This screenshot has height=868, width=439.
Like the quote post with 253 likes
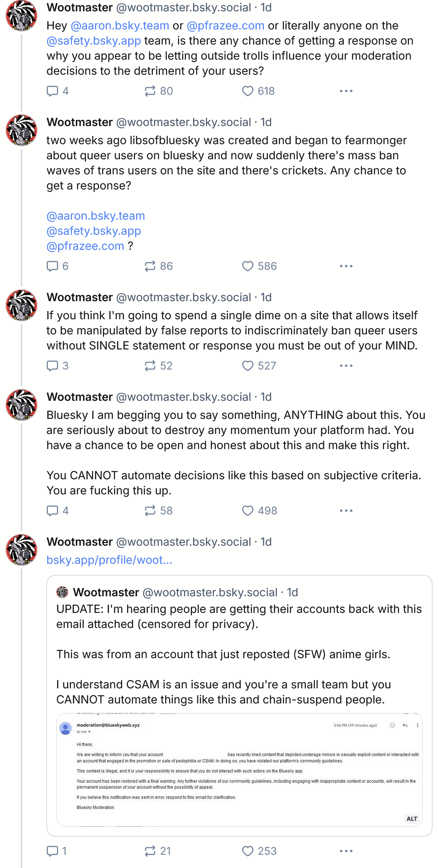click(247, 851)
